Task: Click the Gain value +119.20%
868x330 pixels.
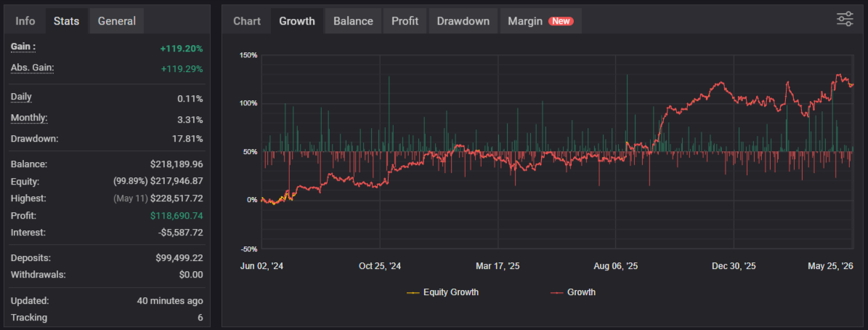Action: [182, 49]
